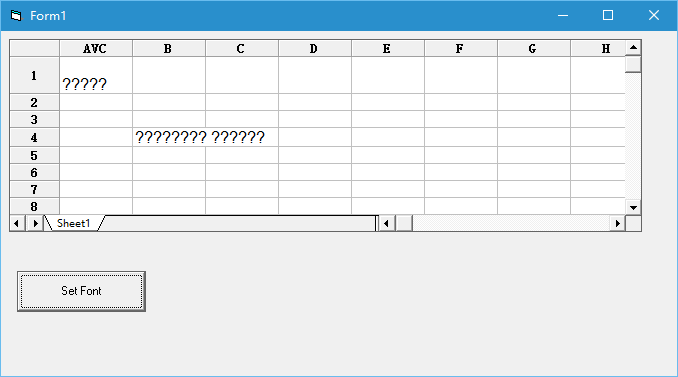Click the Set Font button

point(81,291)
